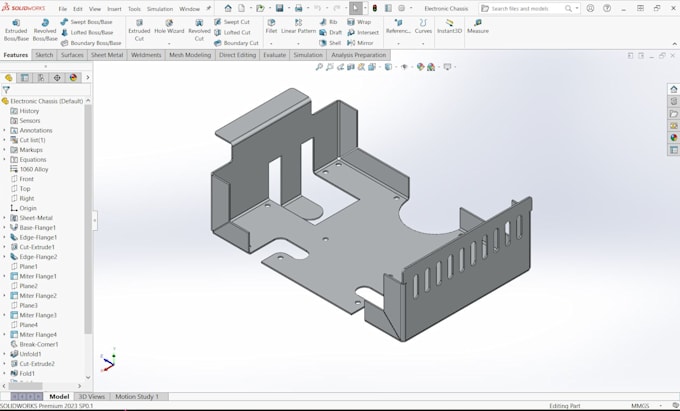Open the File menu

tap(63, 9)
